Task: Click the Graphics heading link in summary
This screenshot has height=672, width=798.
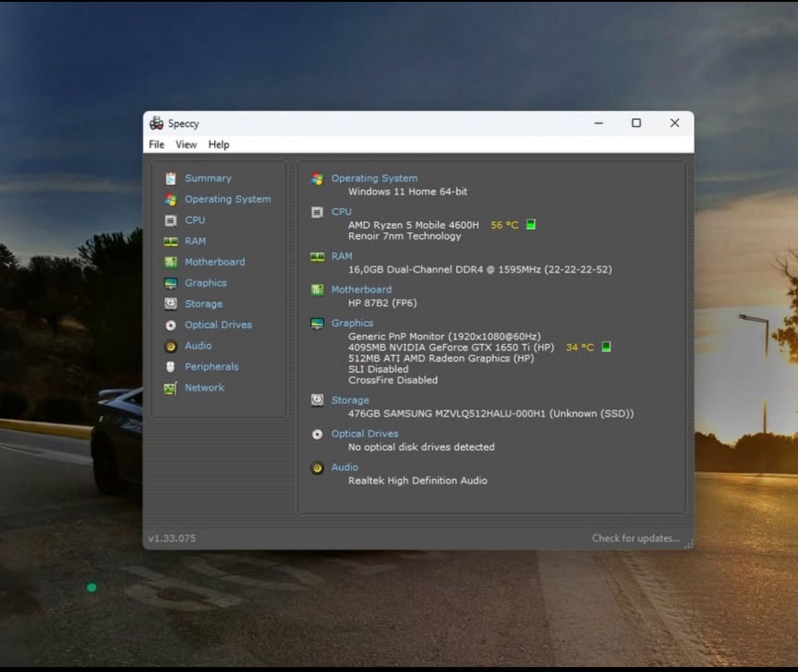Action: [x=352, y=323]
